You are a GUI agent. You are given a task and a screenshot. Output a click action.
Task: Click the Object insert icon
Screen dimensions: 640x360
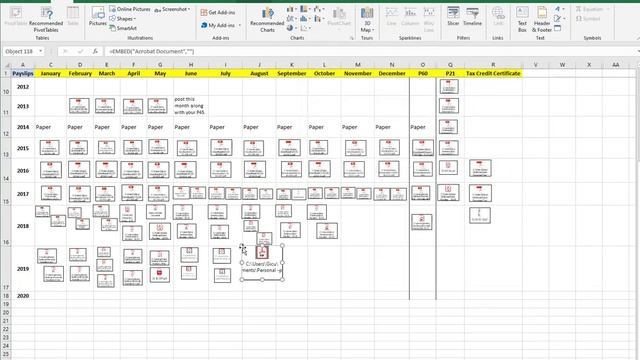[558, 28]
